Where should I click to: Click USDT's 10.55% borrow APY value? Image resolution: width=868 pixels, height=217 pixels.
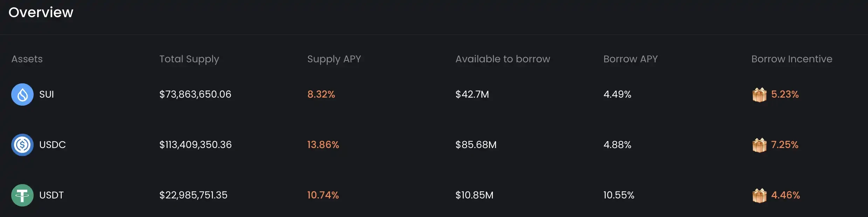[619, 195]
